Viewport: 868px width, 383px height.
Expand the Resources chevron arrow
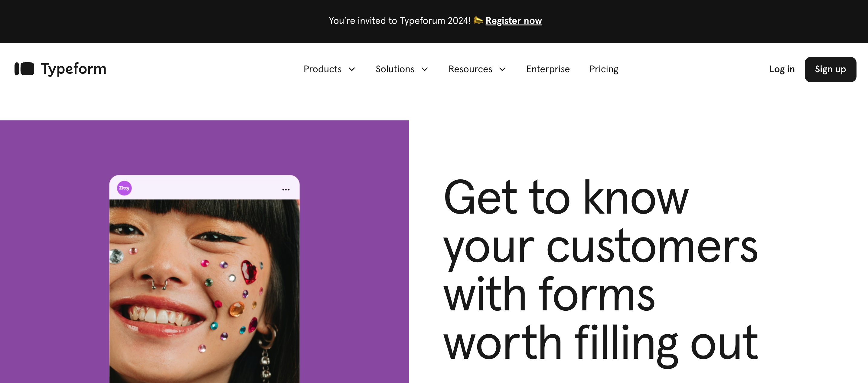pyautogui.click(x=502, y=70)
